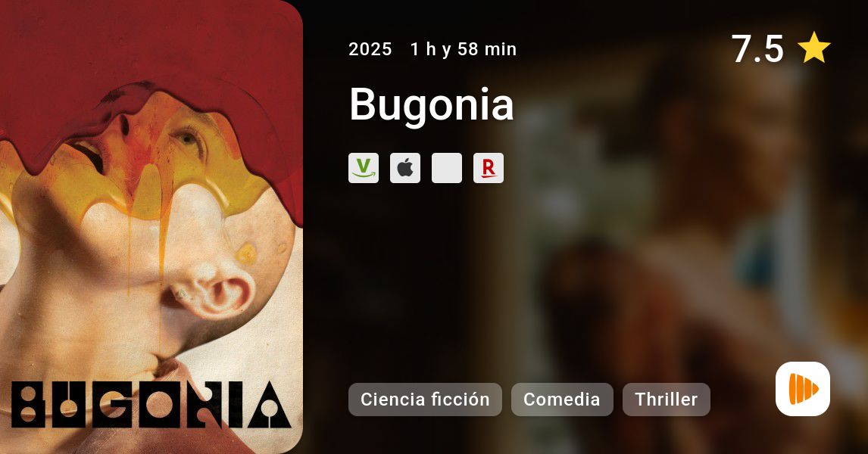The width and height of the screenshot is (868, 454).
Task: Open the Bugonia movie title
Action: [x=432, y=104]
